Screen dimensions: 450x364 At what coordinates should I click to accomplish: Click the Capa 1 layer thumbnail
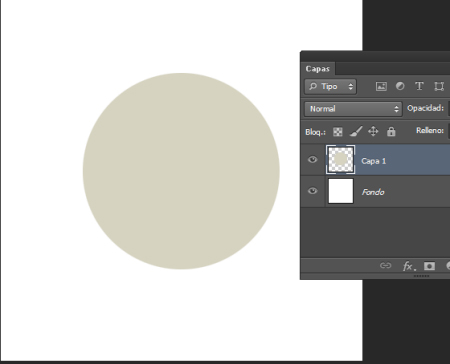[341, 160]
